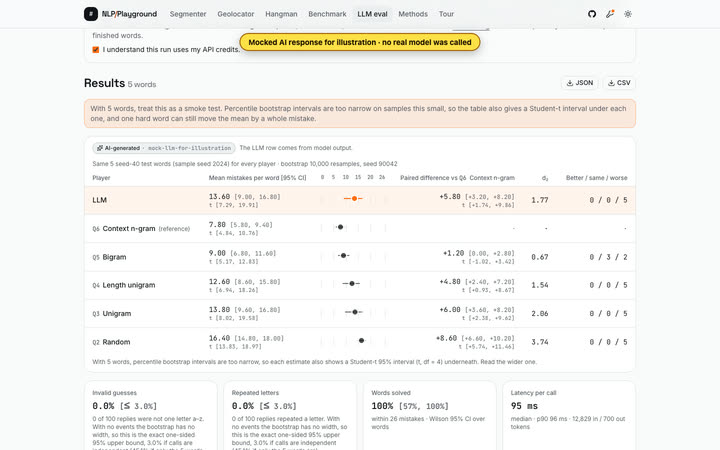Click the Bigram effect size 0.67
Screen dimensions: 720x450
pyautogui.click(x=540, y=257)
